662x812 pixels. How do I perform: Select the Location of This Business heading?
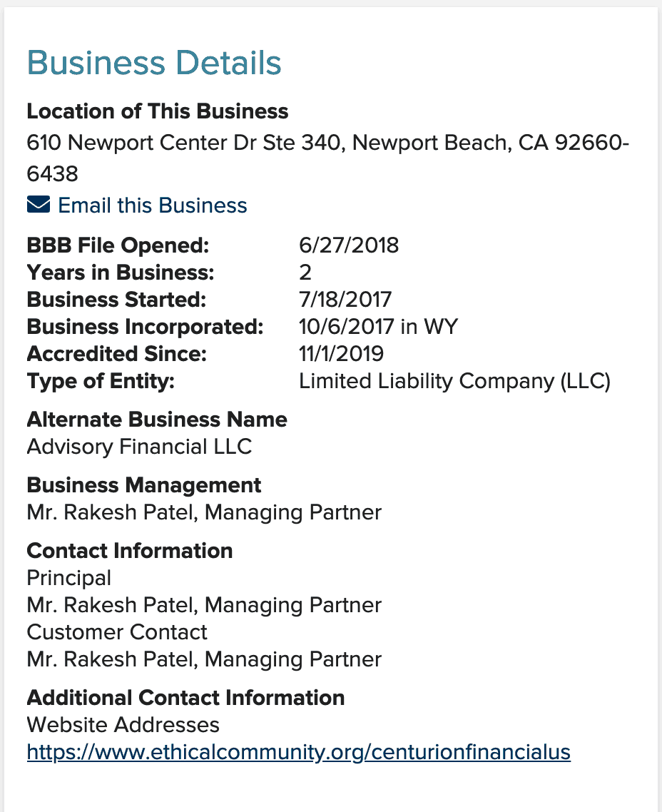158,111
